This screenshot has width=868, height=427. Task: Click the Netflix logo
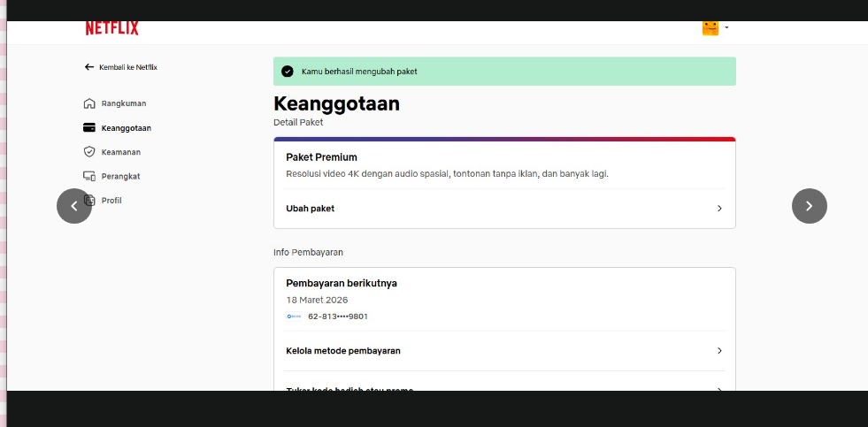coord(111,28)
